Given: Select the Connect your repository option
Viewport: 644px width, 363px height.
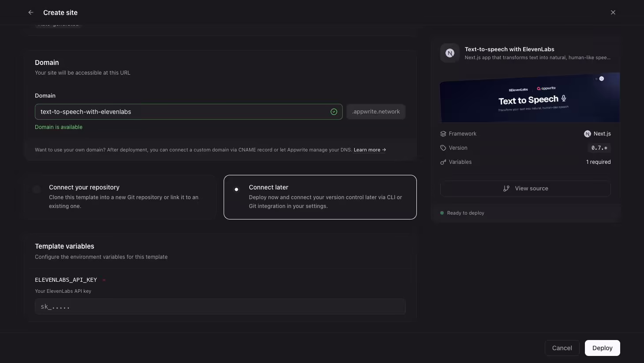Looking at the screenshot, I should (x=120, y=197).
